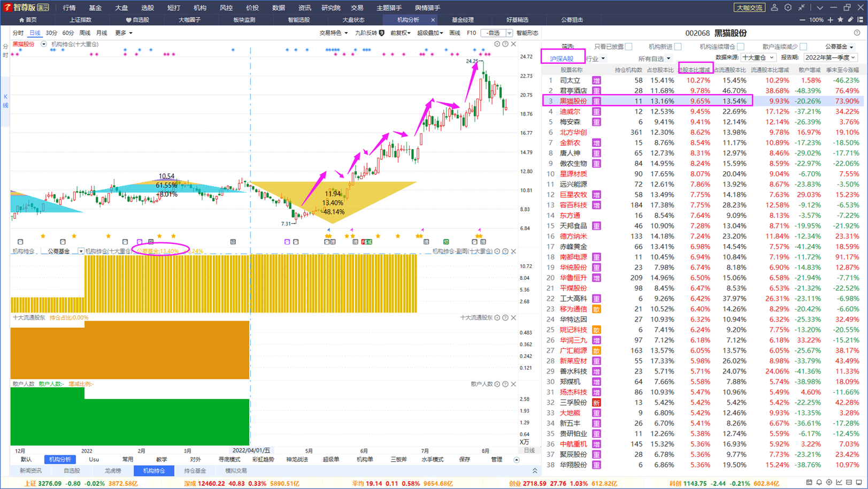Image resolution: width=868 pixels, height=489 pixels.
Task: Click the help icon of 散户人数 panel
Action: pos(505,384)
